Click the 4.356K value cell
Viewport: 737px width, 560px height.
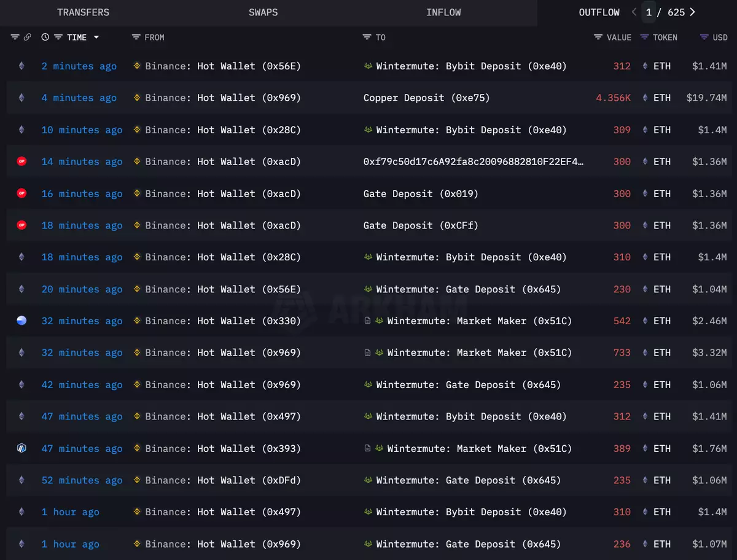[x=613, y=98]
